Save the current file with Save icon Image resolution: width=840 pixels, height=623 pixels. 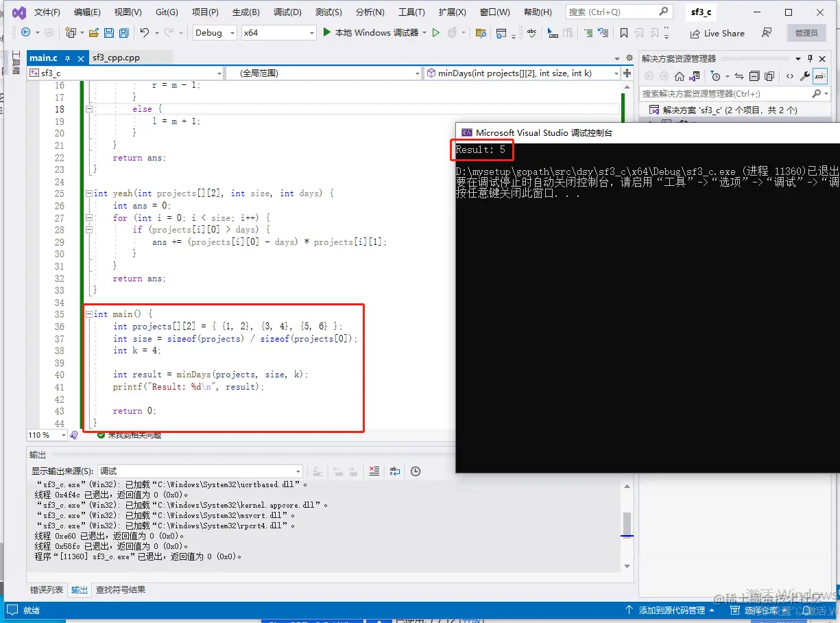[109, 32]
